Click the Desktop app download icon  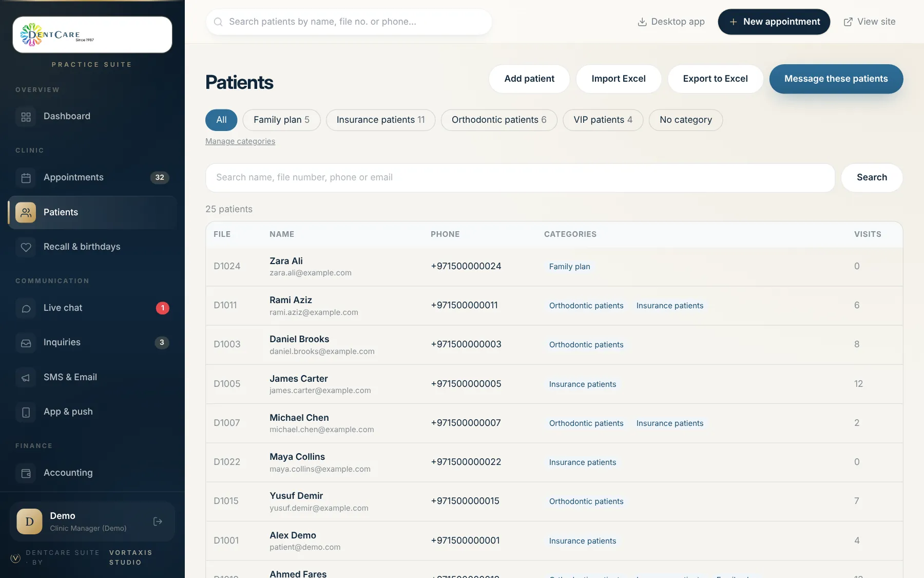point(642,22)
